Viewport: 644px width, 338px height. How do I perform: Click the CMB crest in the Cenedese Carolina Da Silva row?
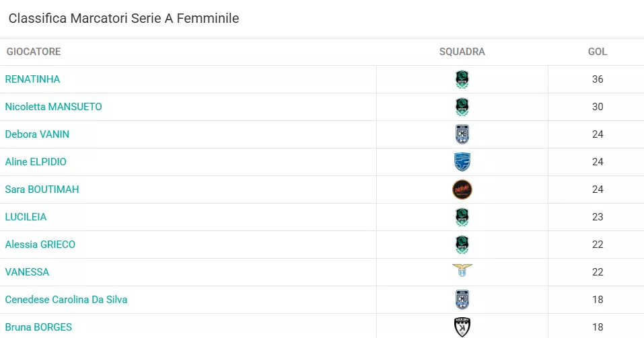462,300
